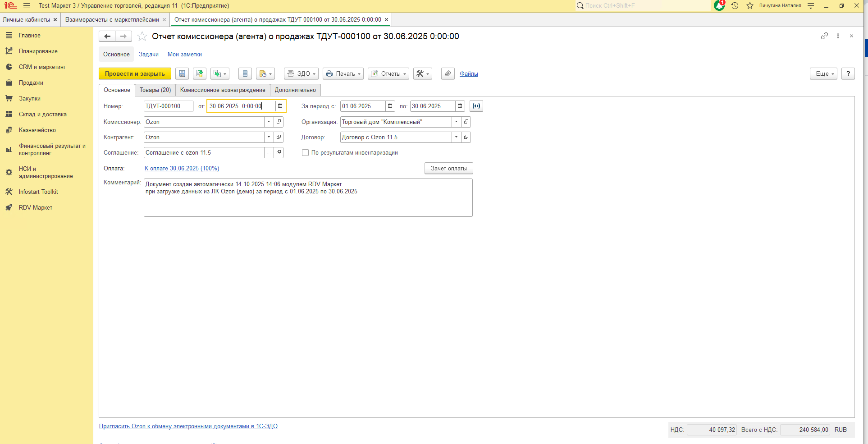Click the document movements list icon
Image resolution: width=868 pixels, height=444 pixels.
tap(245, 73)
